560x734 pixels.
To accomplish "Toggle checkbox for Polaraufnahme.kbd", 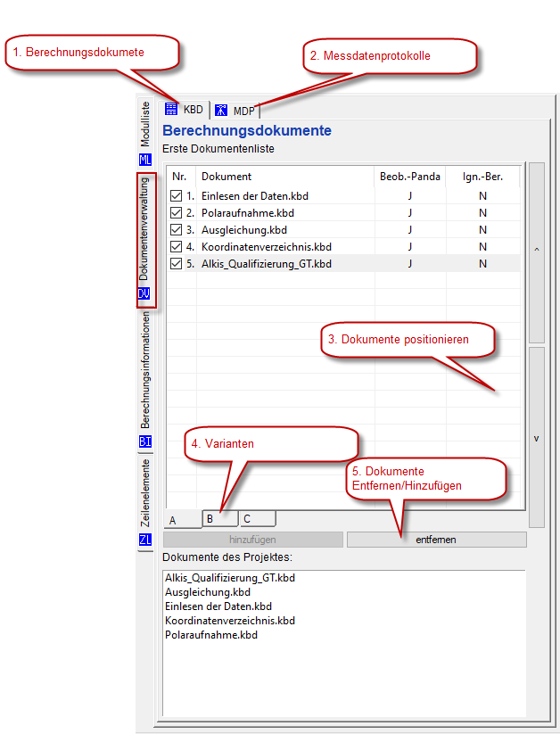I will [x=176, y=213].
